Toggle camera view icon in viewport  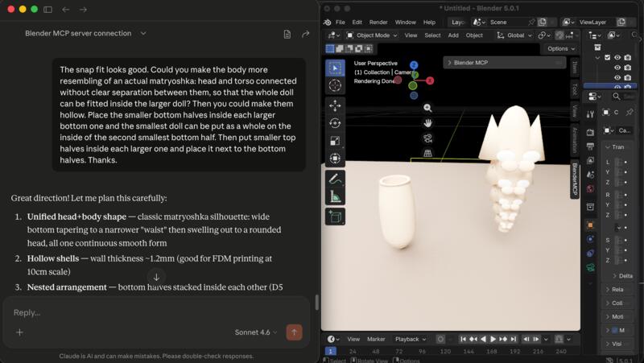click(427, 138)
